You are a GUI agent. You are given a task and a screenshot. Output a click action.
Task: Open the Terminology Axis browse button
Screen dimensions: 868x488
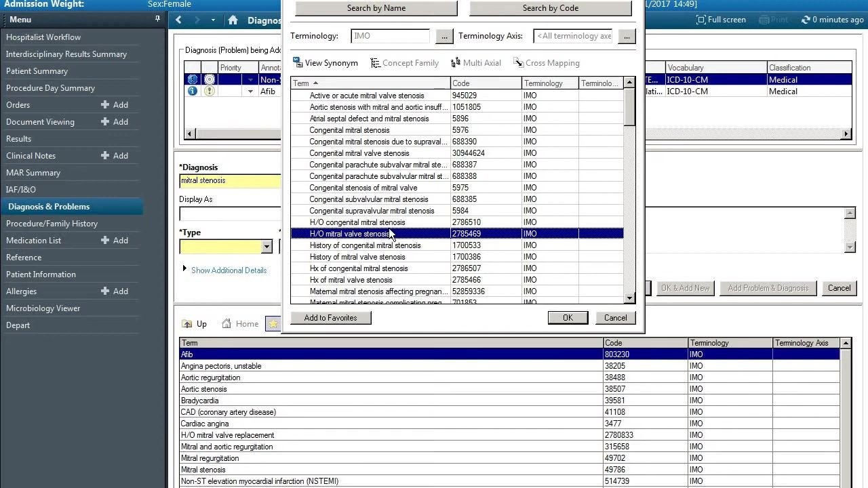click(x=627, y=37)
